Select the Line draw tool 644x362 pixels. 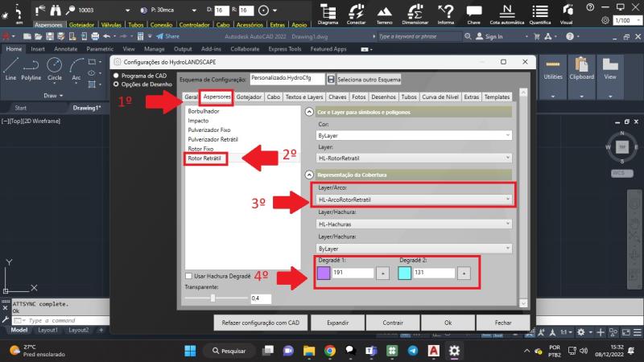(x=10, y=69)
